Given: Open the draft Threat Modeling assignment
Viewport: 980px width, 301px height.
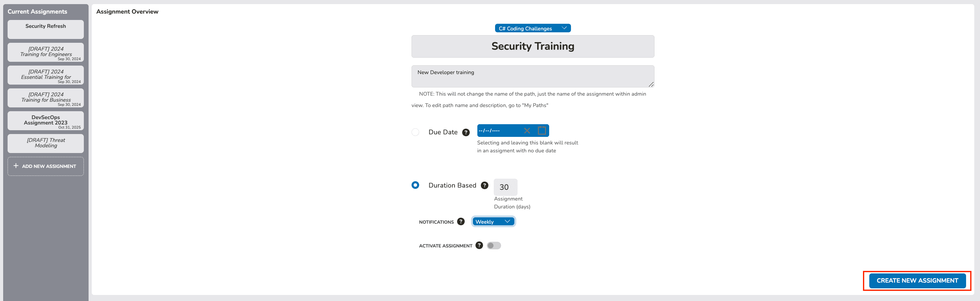Looking at the screenshot, I should [46, 144].
